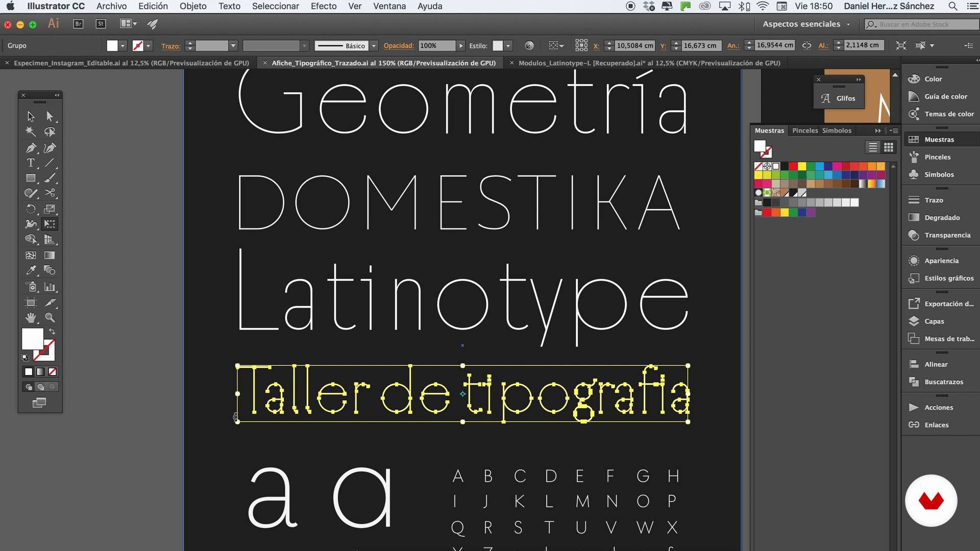Enable Draw Behind mode
980x551 pixels.
pos(40,387)
